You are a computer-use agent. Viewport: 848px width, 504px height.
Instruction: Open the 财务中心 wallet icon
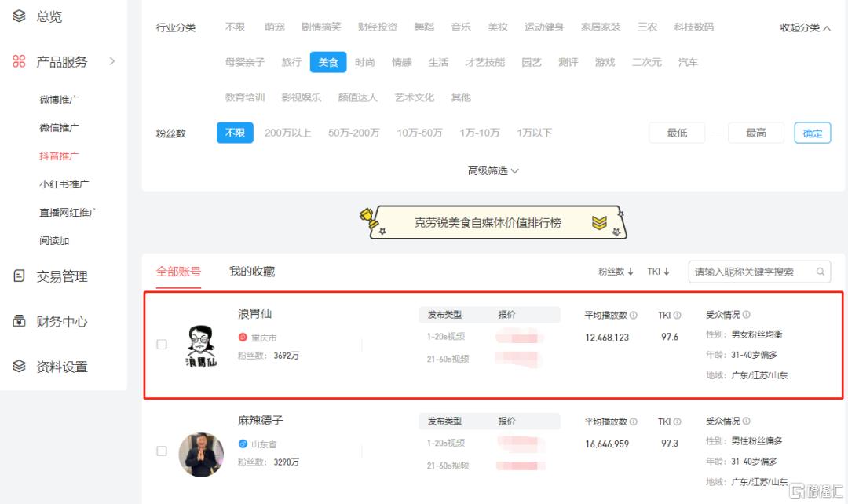pyautogui.click(x=19, y=321)
